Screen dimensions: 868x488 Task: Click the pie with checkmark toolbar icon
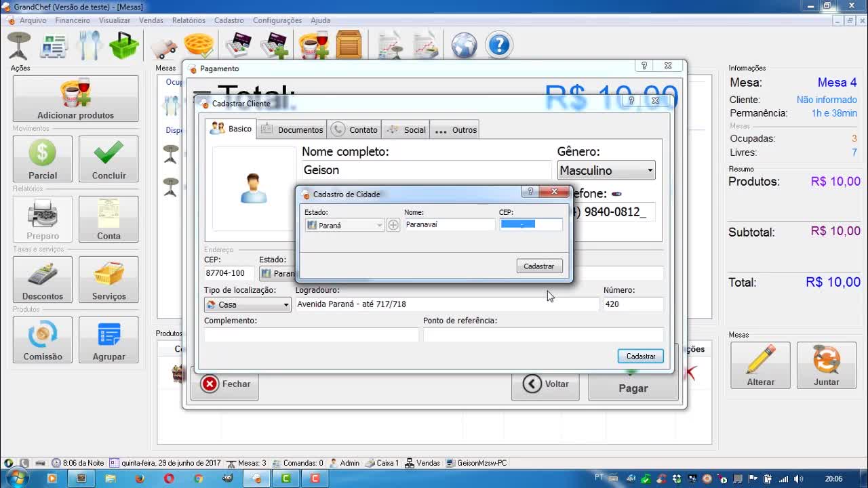tap(199, 46)
